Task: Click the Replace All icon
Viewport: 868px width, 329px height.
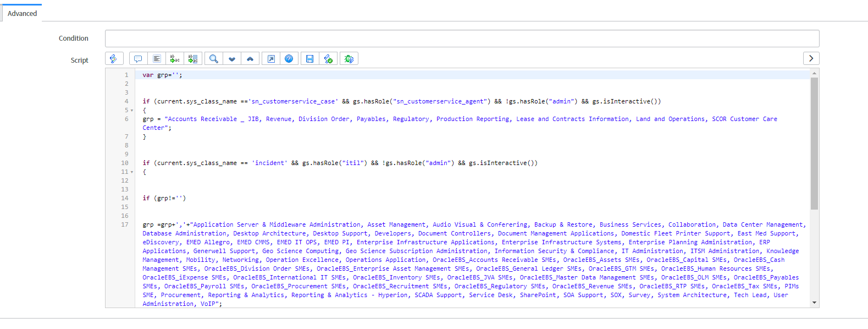Action: (193, 59)
